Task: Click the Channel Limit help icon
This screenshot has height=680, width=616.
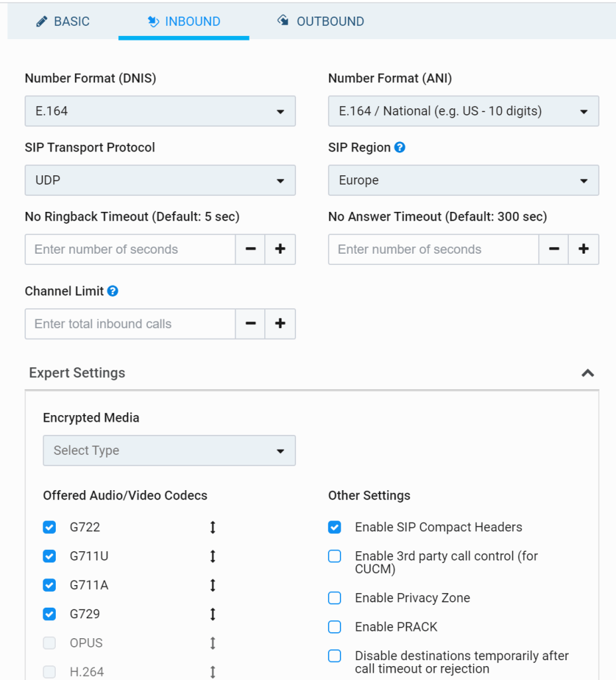Action: [113, 291]
